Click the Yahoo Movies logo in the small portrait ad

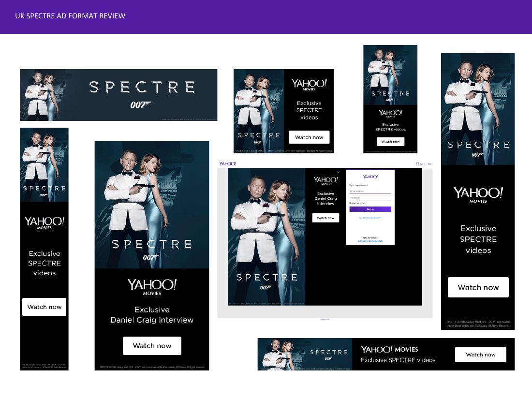click(390, 113)
